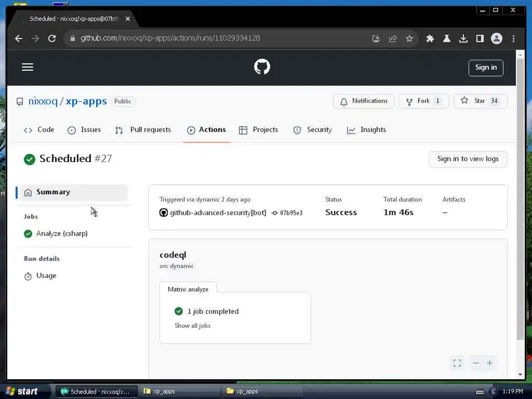Open GitHub hamburger navigation menu
Viewport: 532px width, 399px height.
pos(28,67)
